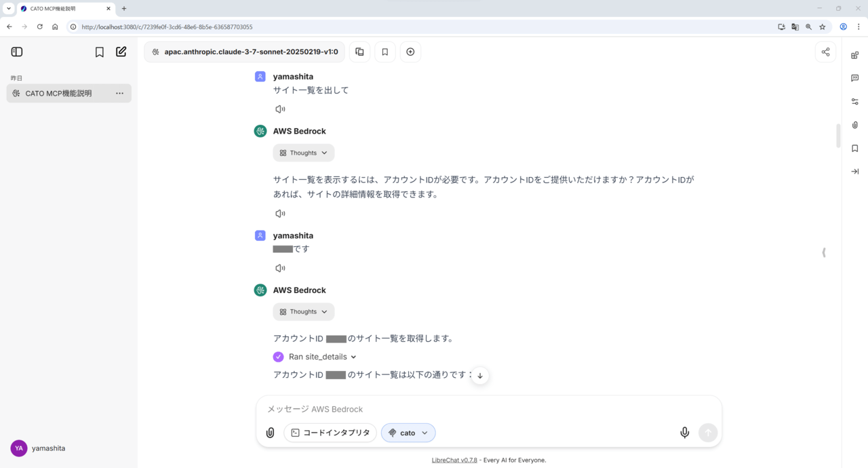Image resolution: width=868 pixels, height=468 pixels.
Task: Start new chat with pencil icon
Action: tap(121, 52)
